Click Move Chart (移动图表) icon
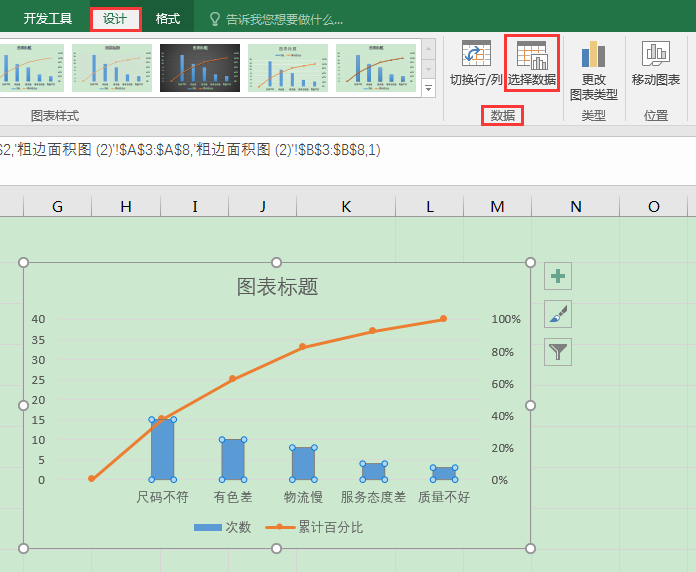The height and width of the screenshot is (572, 696). (656, 63)
